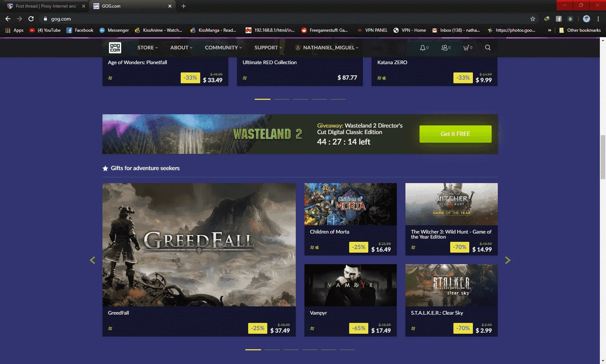Click the GOG.com logo in the navigation bar

(x=115, y=48)
